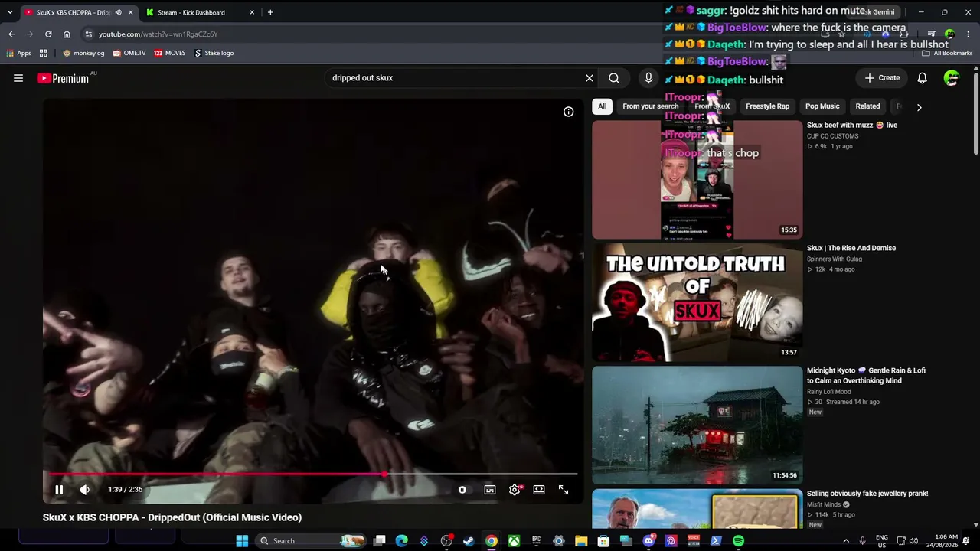Open 'Skux | The Rise And Demise' title
980x551 pixels.
851,248
